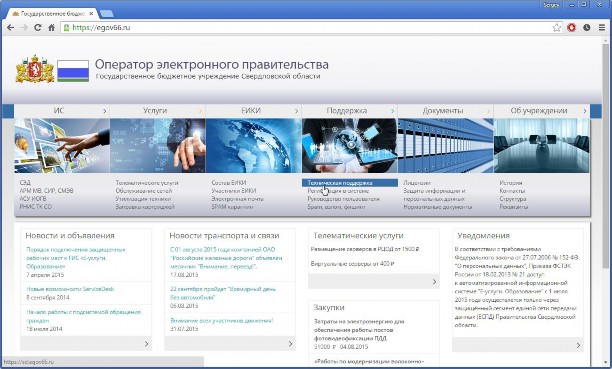Open the Услуги menu section
This screenshot has width=612, height=369.
[x=155, y=111]
